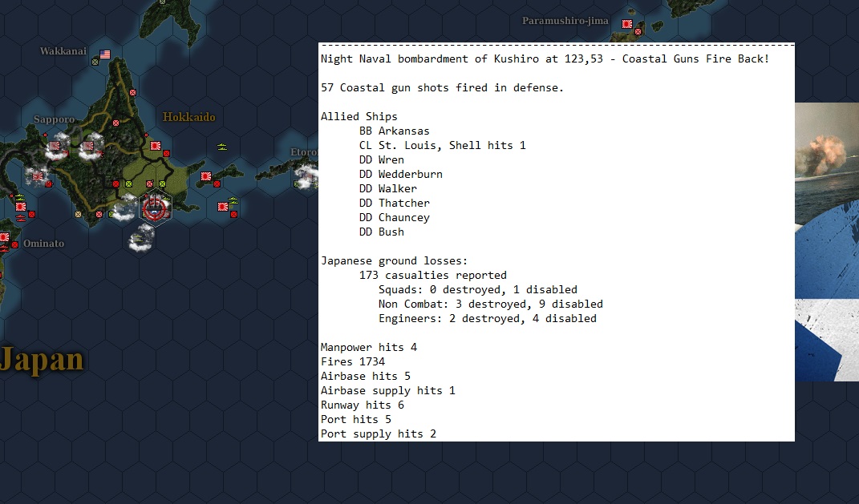This screenshot has height=504, width=859.
Task: Click the Japanese flag base beside Ominato label
Action: coord(4,237)
